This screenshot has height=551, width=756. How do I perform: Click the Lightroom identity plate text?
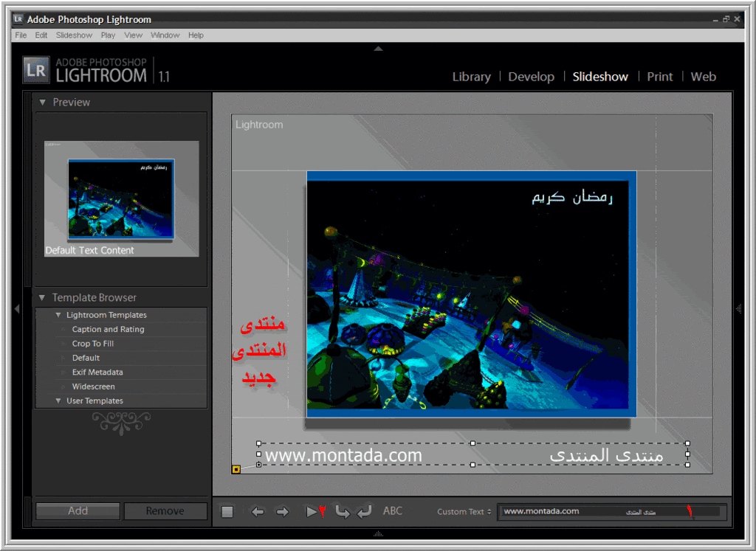tap(259, 125)
